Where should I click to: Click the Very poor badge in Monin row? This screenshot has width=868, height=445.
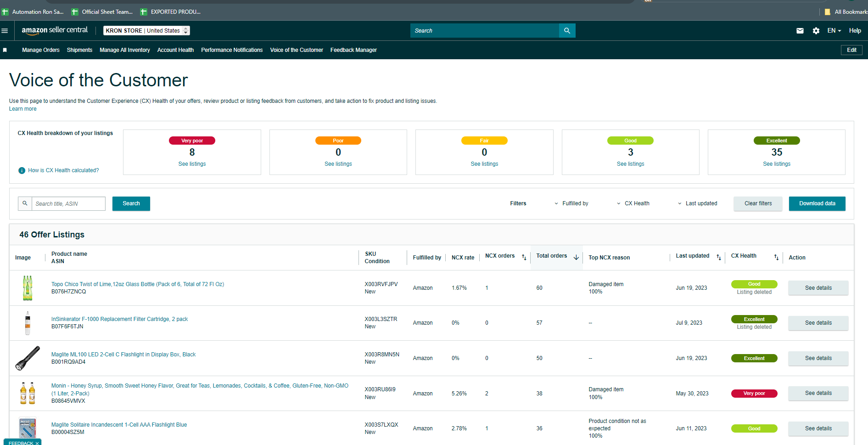[754, 394]
